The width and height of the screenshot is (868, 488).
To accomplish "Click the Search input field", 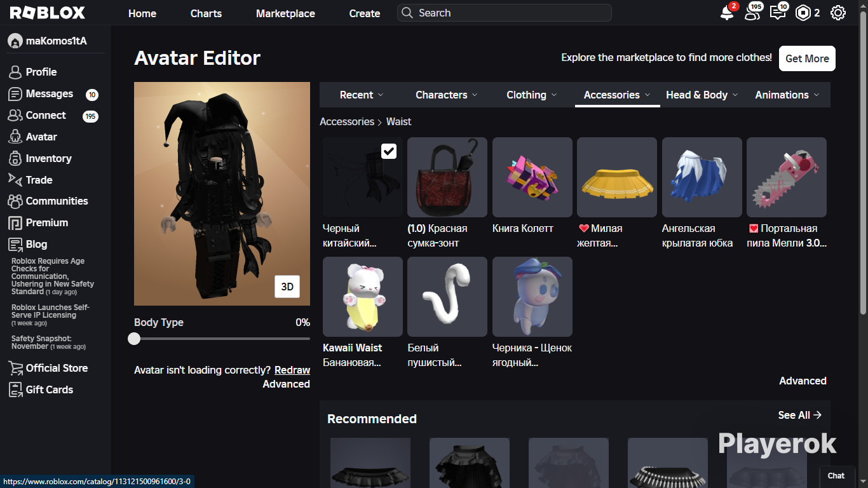I will (505, 13).
